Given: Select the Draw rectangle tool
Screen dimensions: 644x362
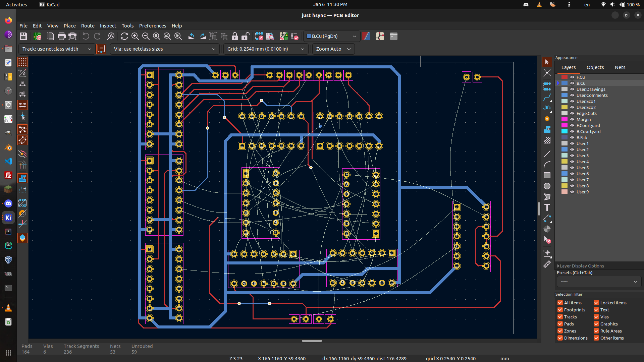Looking at the screenshot, I should pos(547,175).
